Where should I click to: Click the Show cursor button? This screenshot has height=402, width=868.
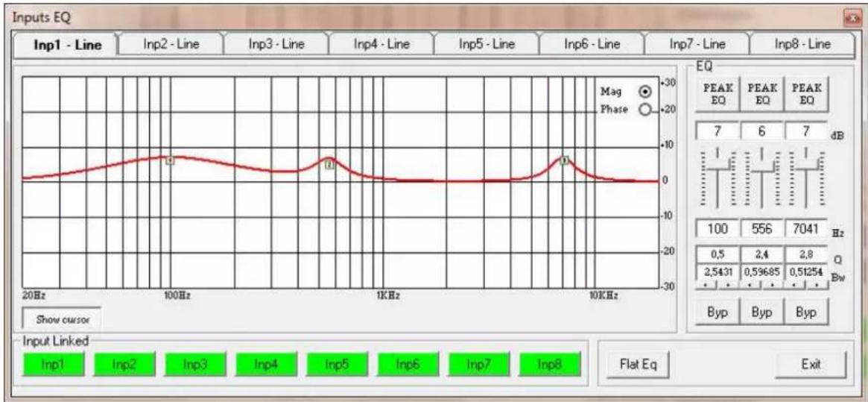coord(61,319)
